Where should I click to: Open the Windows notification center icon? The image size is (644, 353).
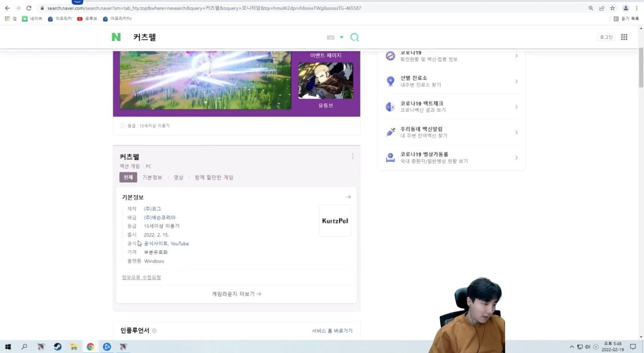(633, 347)
